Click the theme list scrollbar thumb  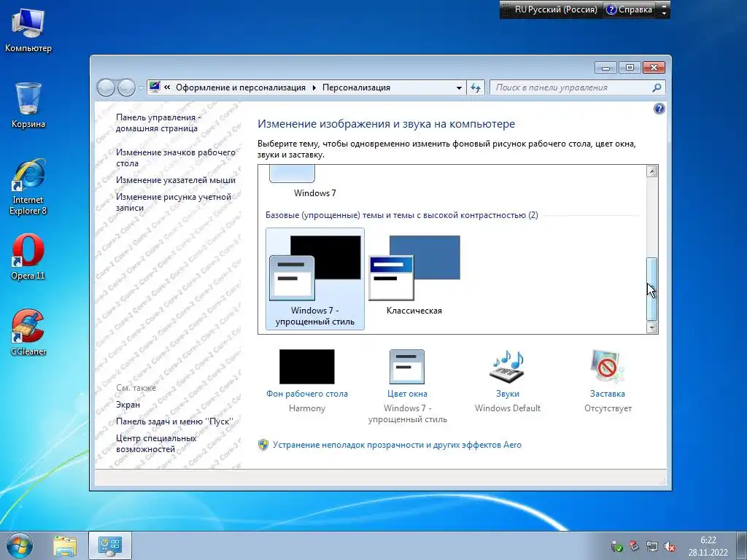651,289
